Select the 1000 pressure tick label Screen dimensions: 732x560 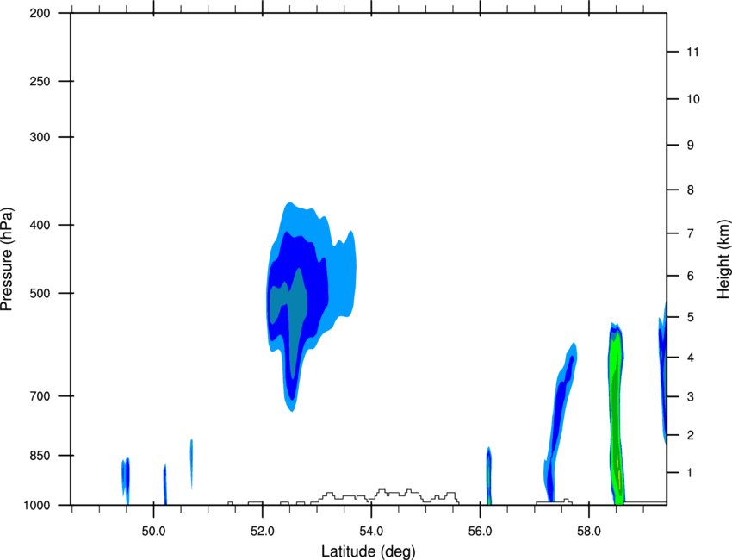37,506
